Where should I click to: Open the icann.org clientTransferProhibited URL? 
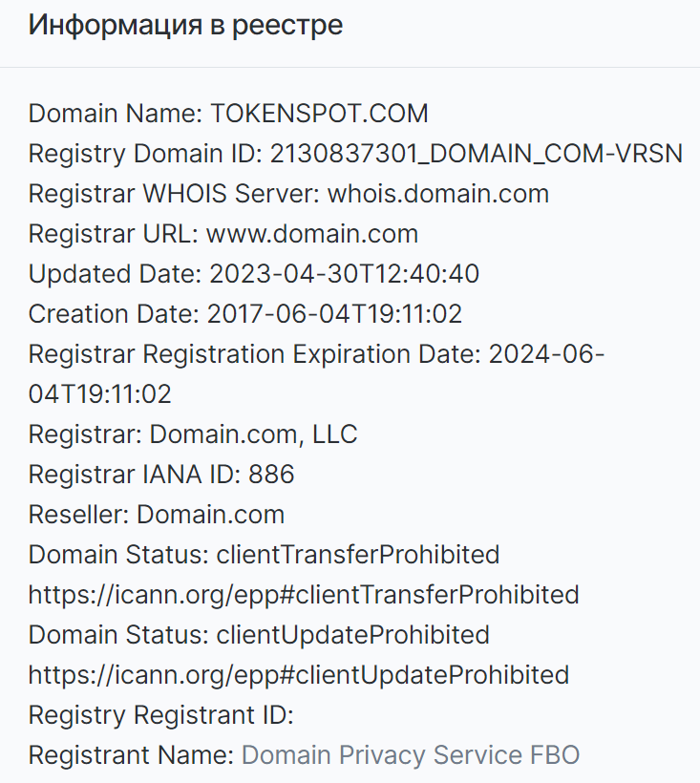pyautogui.click(x=304, y=595)
